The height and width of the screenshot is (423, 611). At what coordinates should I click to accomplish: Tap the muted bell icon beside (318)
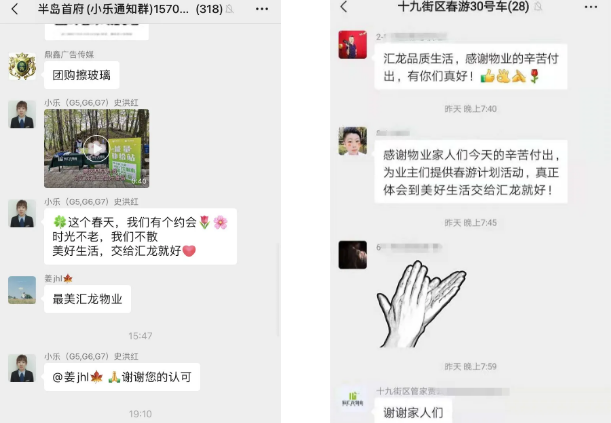(x=230, y=9)
